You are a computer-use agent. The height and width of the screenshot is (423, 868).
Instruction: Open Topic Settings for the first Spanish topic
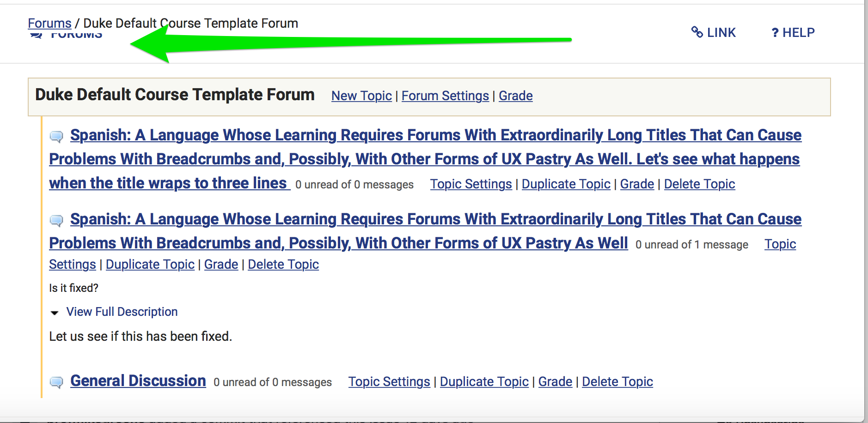pos(471,184)
